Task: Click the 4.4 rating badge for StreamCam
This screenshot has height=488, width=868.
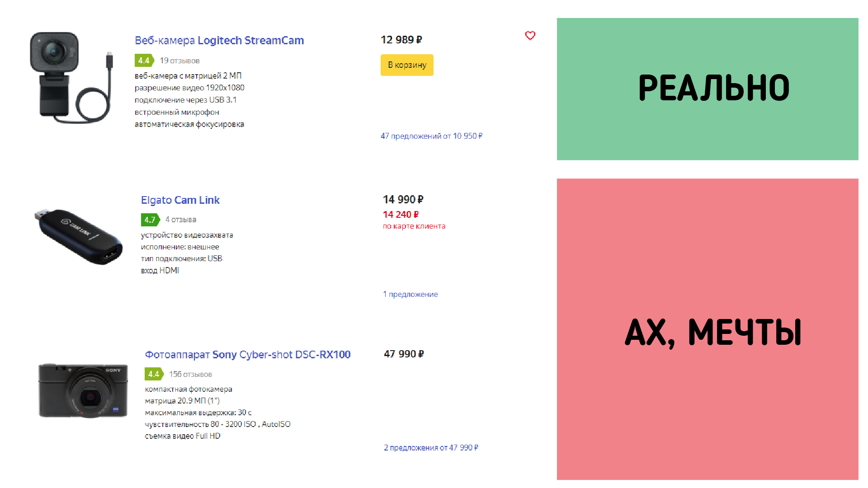Action: click(x=144, y=60)
